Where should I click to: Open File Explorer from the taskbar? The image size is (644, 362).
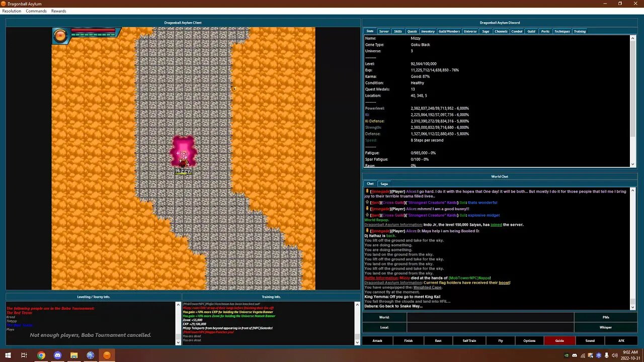coord(74,355)
